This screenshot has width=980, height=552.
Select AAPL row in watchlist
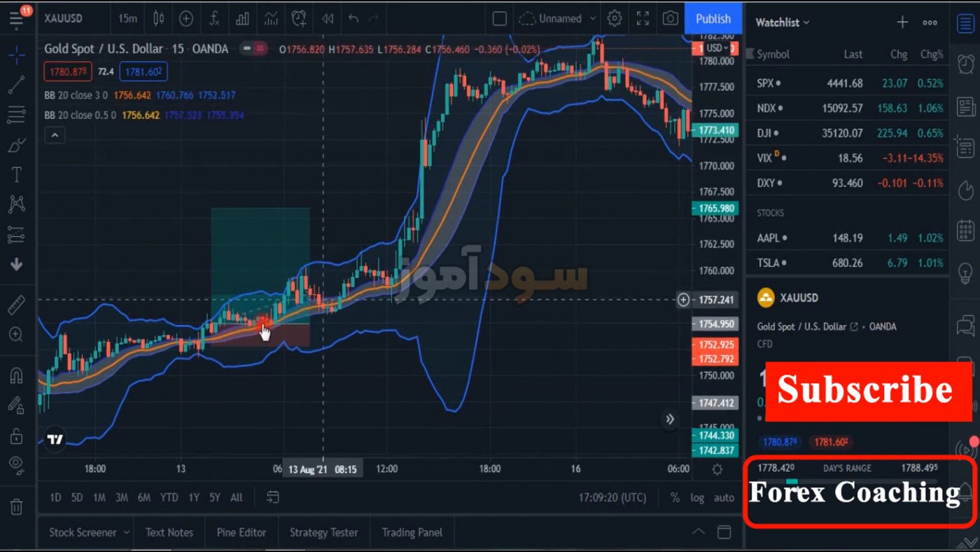click(x=848, y=238)
